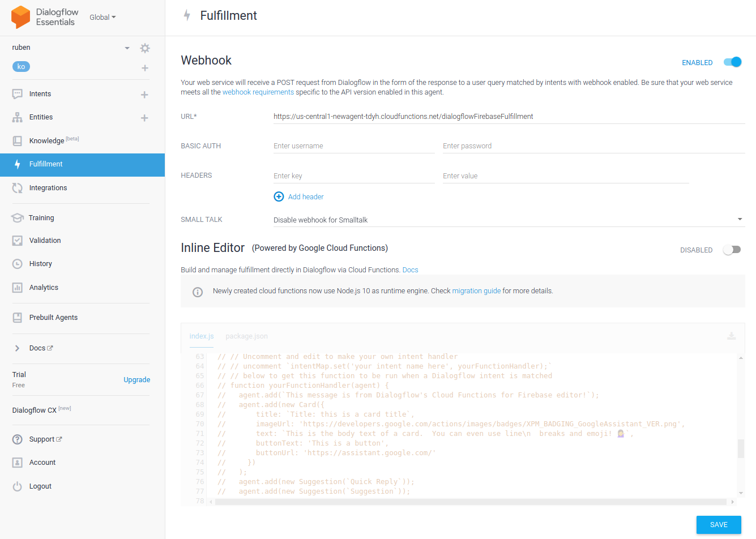Click the History clock icon
The height and width of the screenshot is (539, 756).
(x=18, y=264)
